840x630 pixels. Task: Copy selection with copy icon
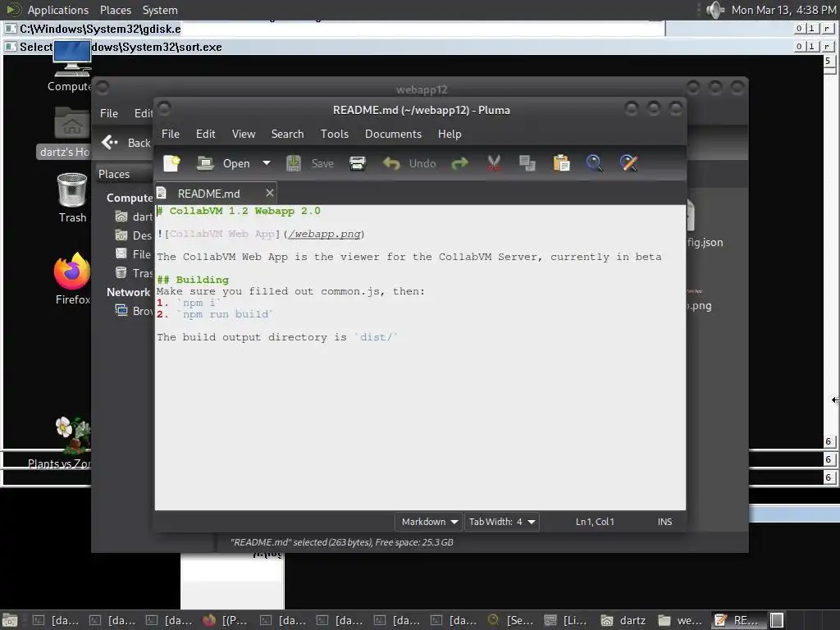pos(527,163)
